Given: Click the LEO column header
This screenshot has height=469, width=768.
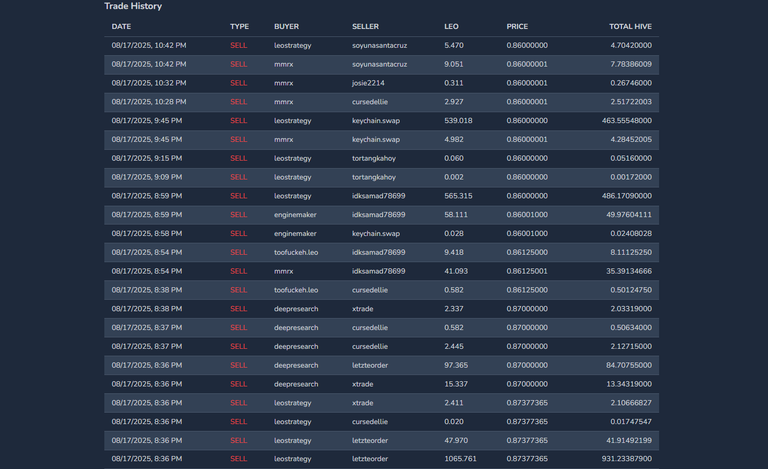Looking at the screenshot, I should click(451, 26).
